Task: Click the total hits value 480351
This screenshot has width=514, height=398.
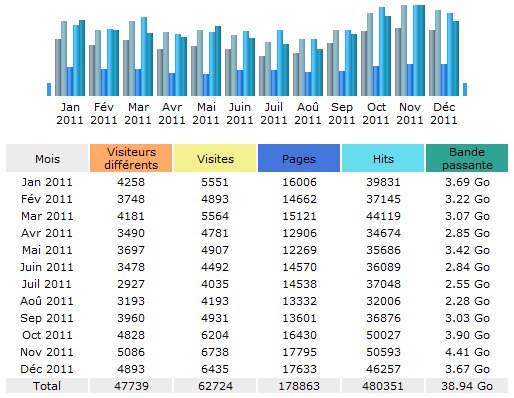Action: coord(383,386)
